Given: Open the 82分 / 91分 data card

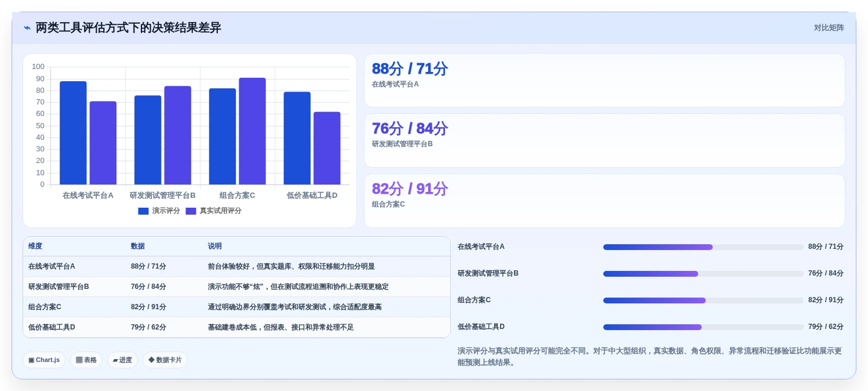Looking at the screenshot, I should [604, 201].
